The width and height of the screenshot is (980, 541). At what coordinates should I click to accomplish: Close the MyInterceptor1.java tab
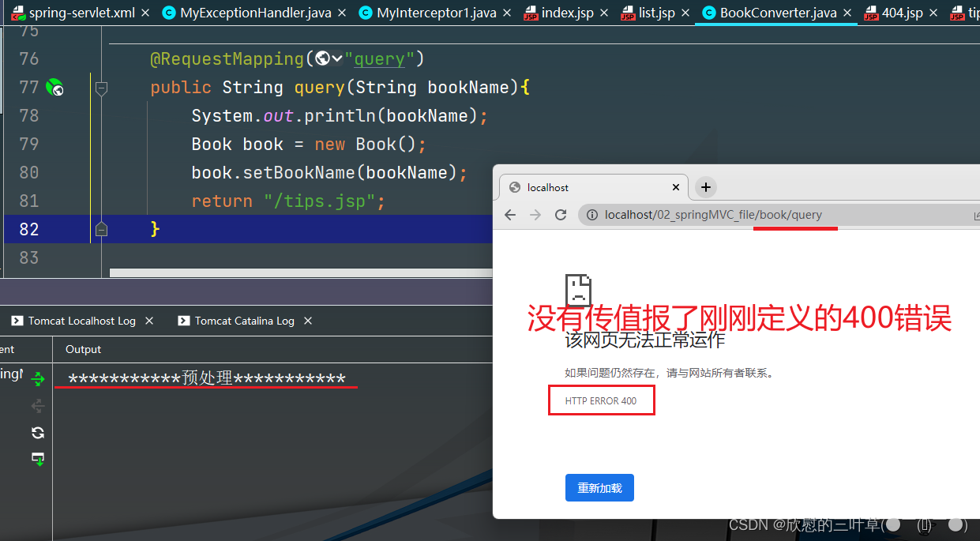[506, 13]
